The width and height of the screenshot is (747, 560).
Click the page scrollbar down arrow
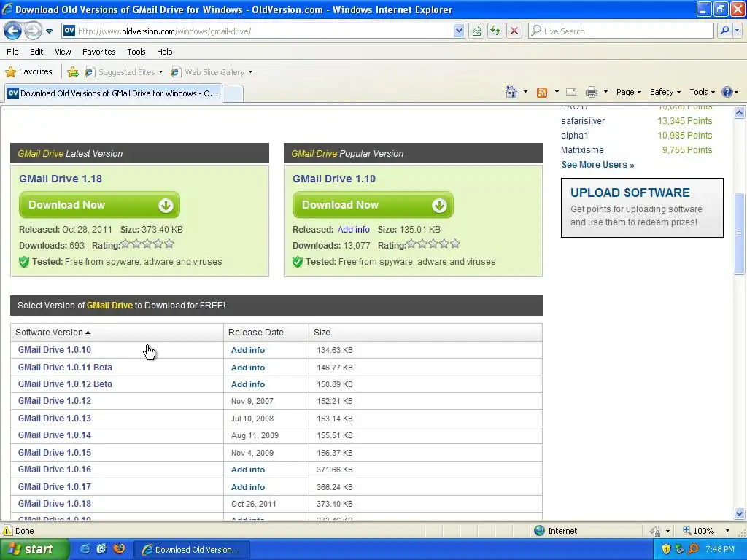[x=740, y=513]
